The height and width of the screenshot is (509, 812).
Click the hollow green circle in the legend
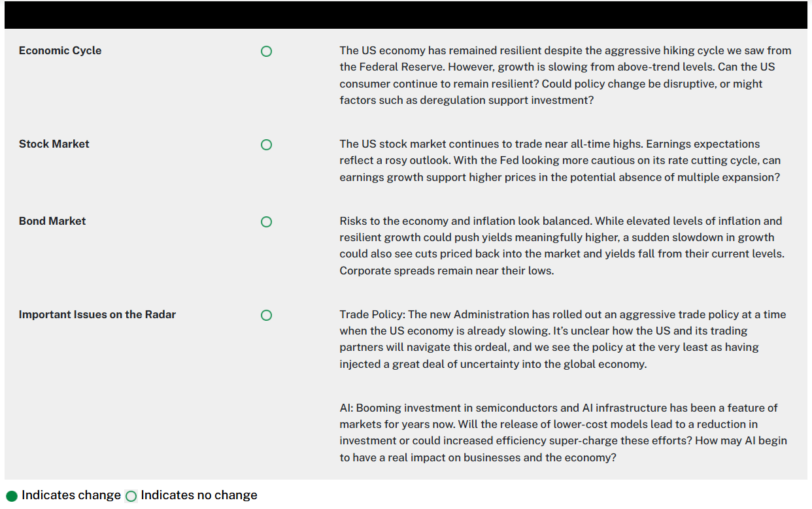131,496
